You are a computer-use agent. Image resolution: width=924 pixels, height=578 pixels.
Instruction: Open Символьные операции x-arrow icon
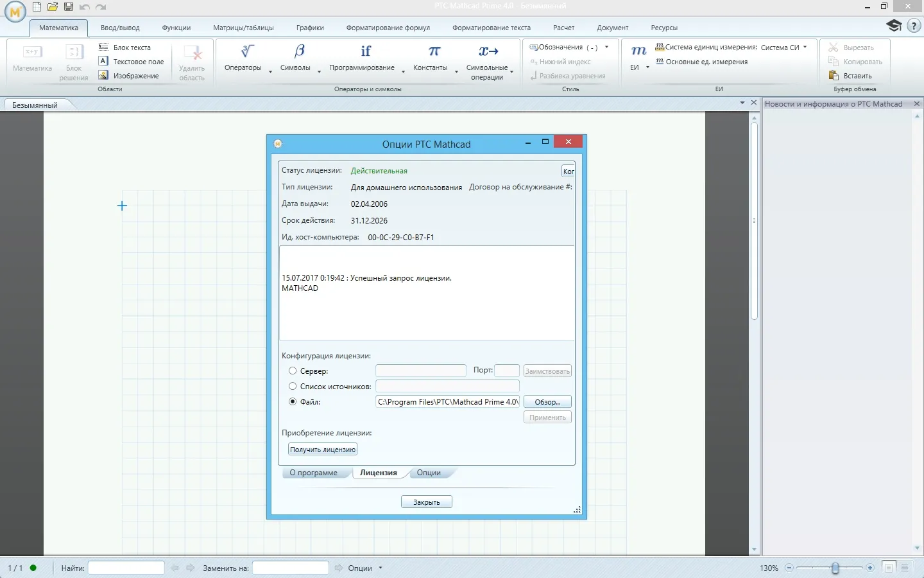[x=488, y=51]
